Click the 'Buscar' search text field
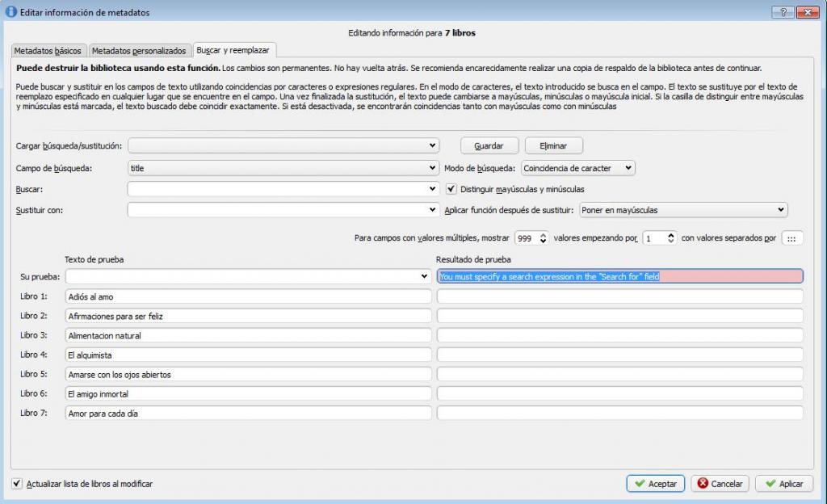The width and height of the screenshot is (827, 504). point(279,189)
